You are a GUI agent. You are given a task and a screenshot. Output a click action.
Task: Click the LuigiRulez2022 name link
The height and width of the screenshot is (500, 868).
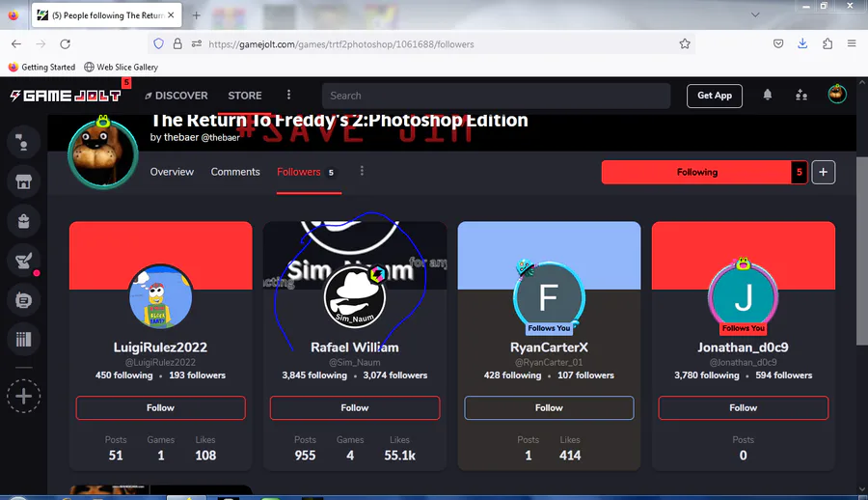click(x=160, y=347)
